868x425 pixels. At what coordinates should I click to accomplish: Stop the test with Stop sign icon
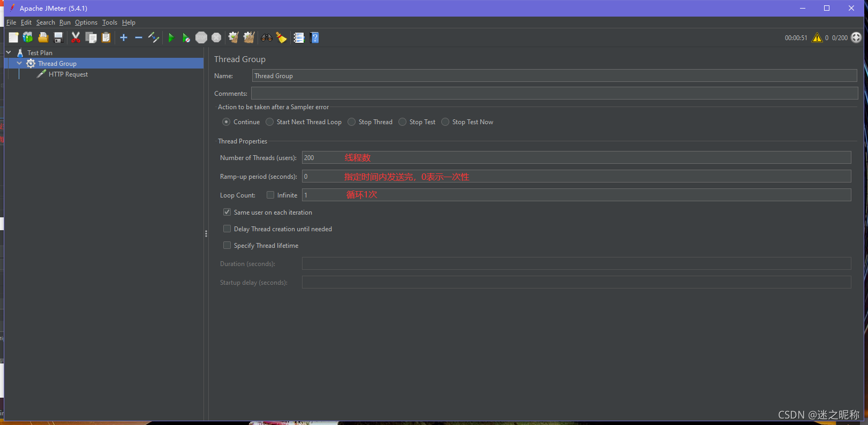tap(201, 37)
